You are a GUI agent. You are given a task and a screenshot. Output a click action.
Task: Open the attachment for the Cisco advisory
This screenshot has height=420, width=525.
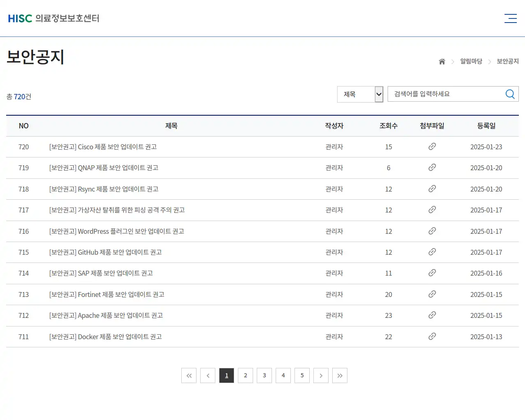click(x=432, y=146)
